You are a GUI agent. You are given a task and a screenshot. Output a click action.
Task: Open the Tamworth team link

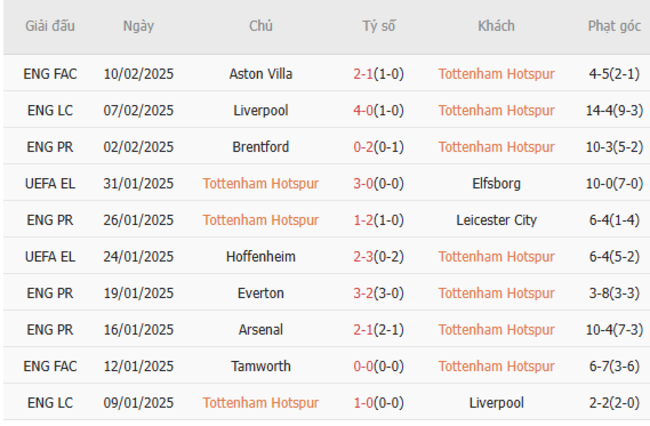[x=260, y=366]
